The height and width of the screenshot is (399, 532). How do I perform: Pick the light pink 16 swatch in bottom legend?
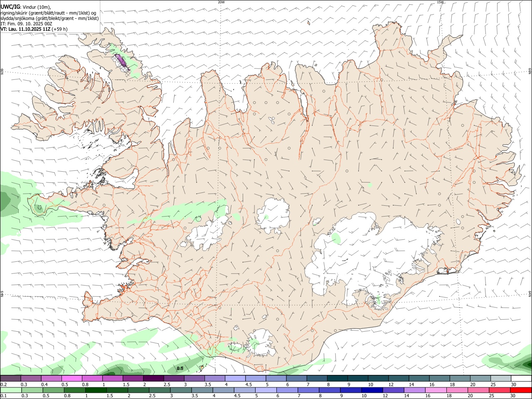pos(436,390)
